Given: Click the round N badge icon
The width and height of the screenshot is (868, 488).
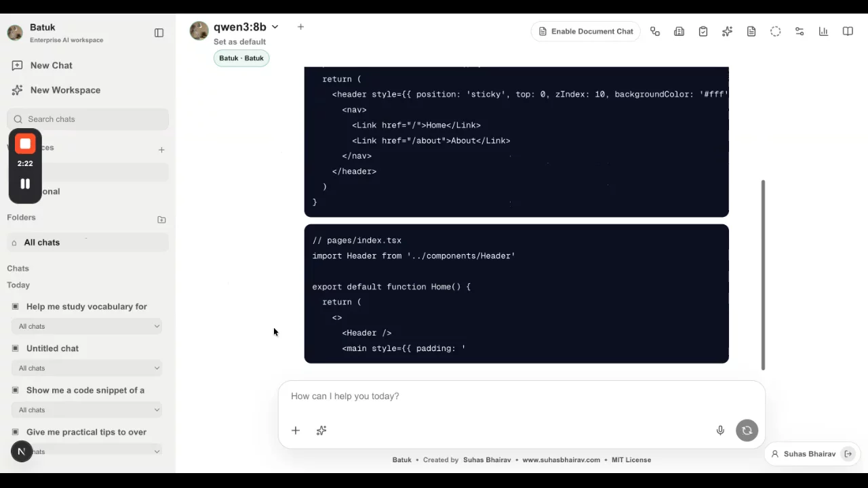Looking at the screenshot, I should coord(22,451).
